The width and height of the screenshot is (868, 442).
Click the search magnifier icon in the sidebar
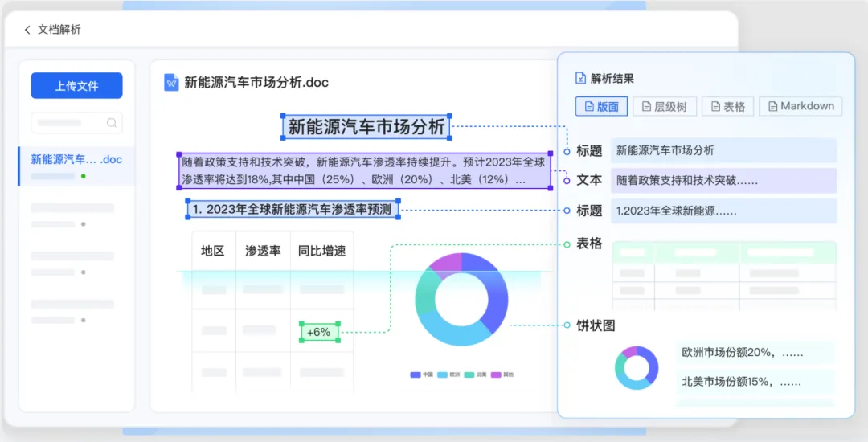point(111,123)
